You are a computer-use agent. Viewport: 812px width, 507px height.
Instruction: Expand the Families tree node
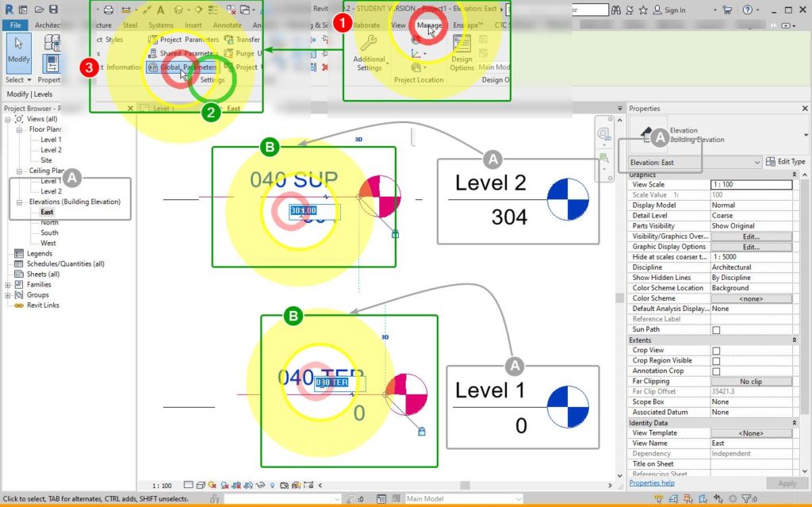(x=8, y=285)
